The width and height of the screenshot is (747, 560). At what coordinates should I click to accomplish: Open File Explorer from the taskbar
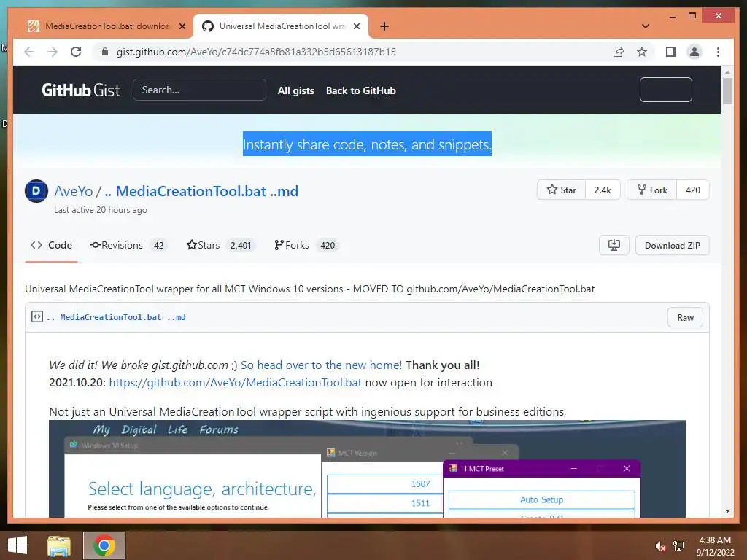[x=59, y=545]
